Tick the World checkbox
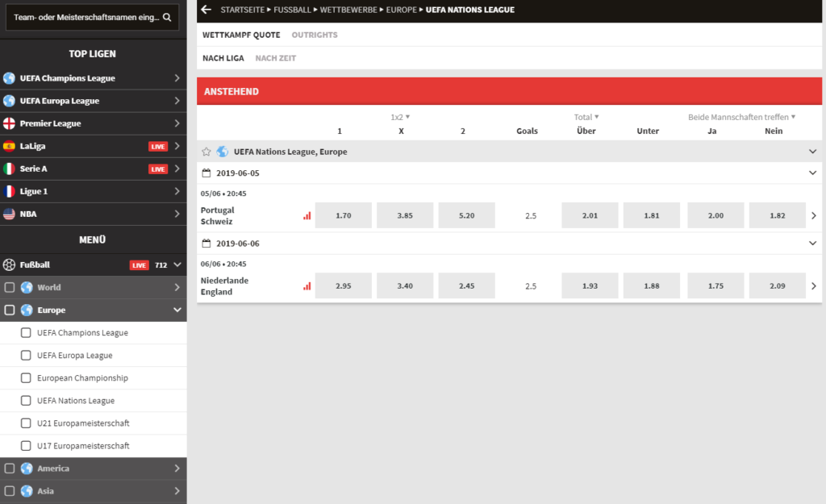This screenshot has width=826, height=504. tap(10, 288)
